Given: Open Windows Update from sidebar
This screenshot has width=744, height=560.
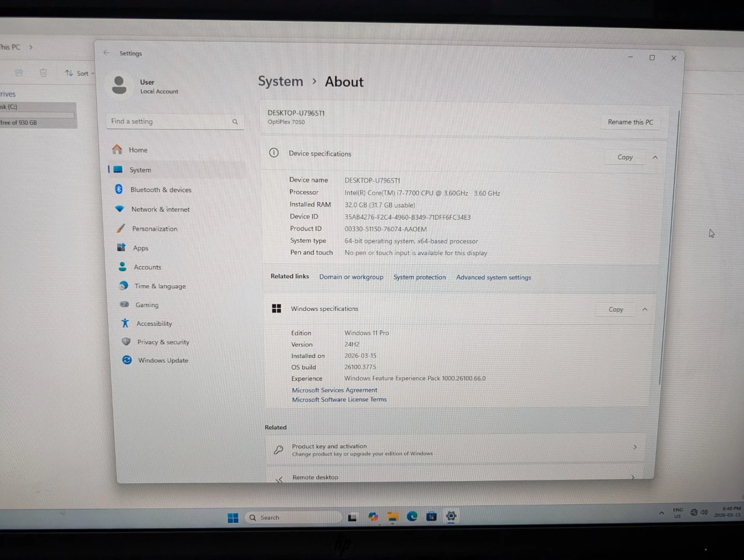Looking at the screenshot, I should tap(163, 360).
